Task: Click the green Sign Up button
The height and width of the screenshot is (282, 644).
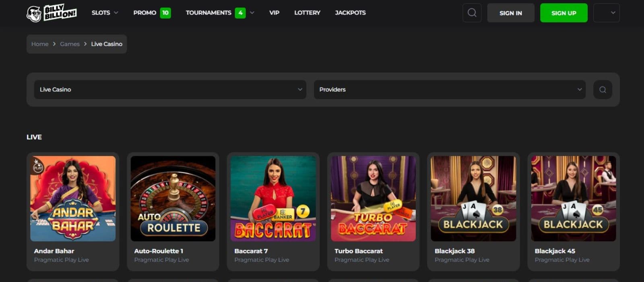Action: [x=563, y=13]
